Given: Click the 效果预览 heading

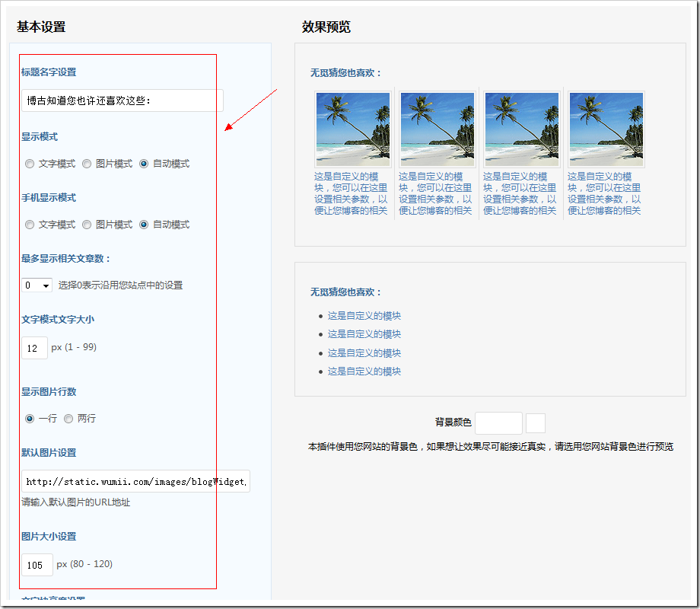Looking at the screenshot, I should point(326,27).
